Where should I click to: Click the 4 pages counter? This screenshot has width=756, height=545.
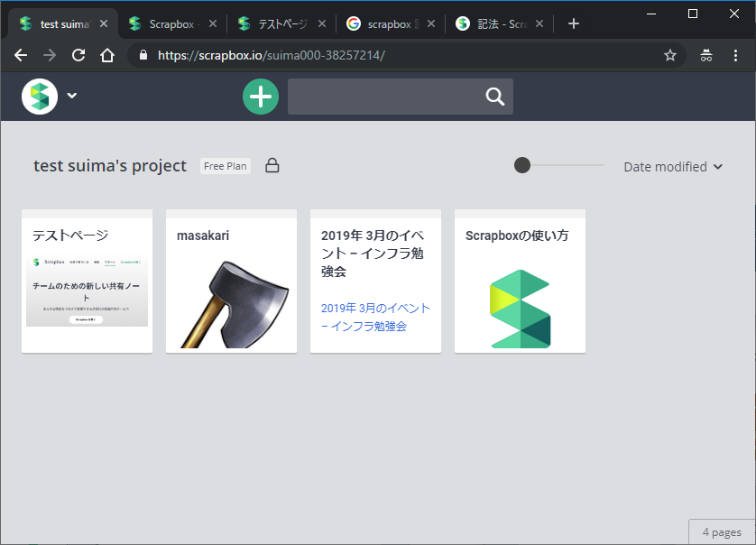722,532
